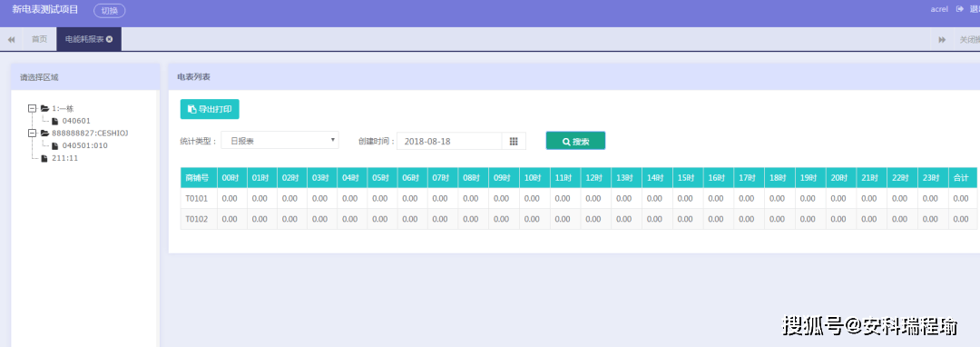Viewport: 980px width, 347px height.
Task: Select the 888888827:CESHIOJ tree item
Action: 90,134
